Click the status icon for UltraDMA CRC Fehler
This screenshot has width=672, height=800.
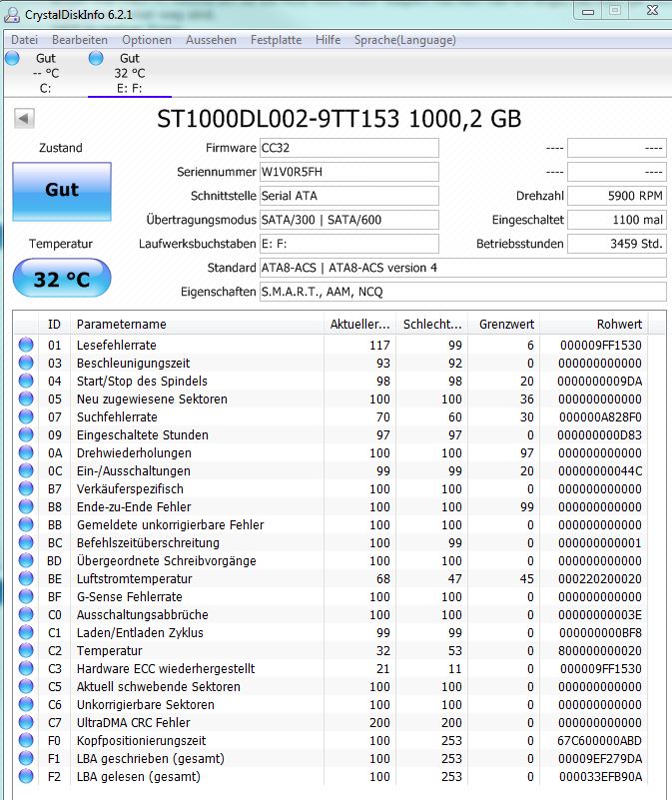(26, 722)
